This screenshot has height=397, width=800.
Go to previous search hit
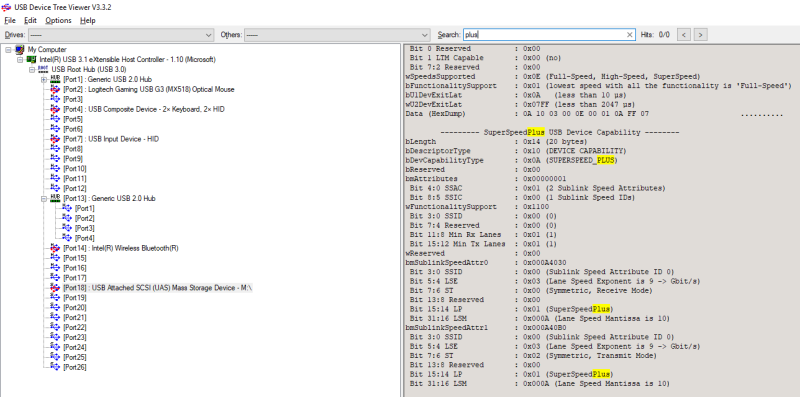[684, 35]
